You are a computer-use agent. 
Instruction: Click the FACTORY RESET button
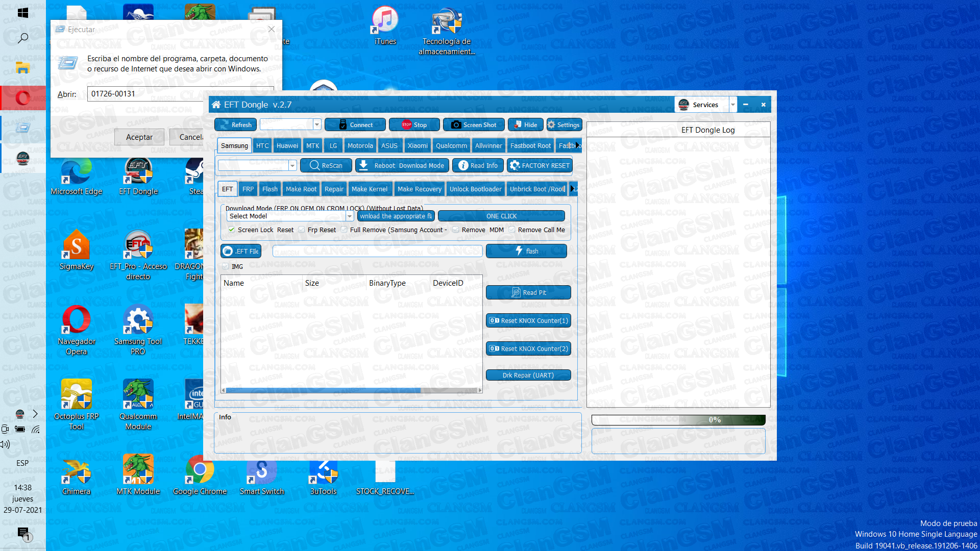coord(540,165)
